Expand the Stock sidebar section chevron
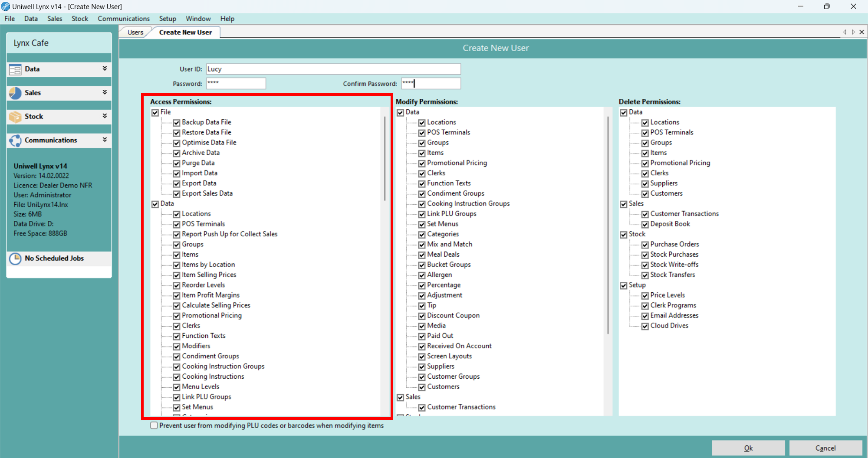 [x=105, y=116]
